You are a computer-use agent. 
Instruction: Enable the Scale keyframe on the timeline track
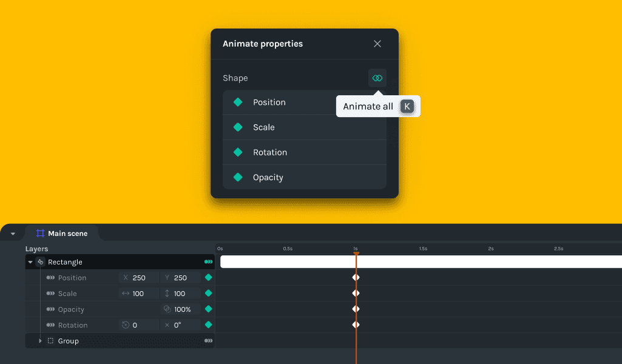(356, 293)
